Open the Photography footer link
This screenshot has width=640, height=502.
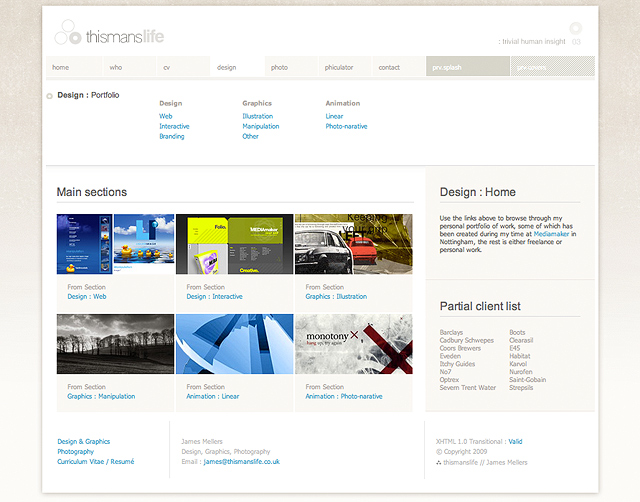[x=76, y=452]
